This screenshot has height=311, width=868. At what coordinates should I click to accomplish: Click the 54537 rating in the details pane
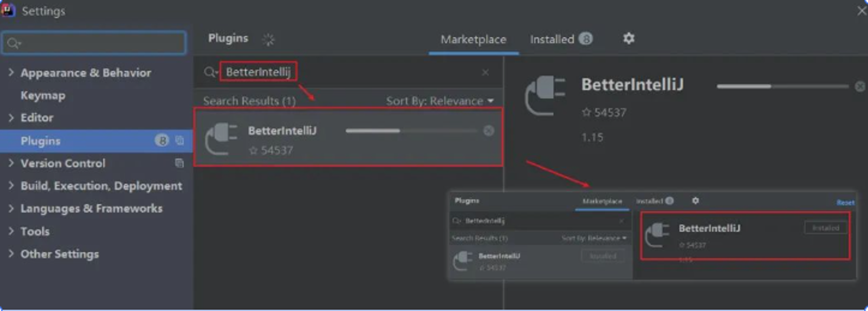[x=604, y=112]
